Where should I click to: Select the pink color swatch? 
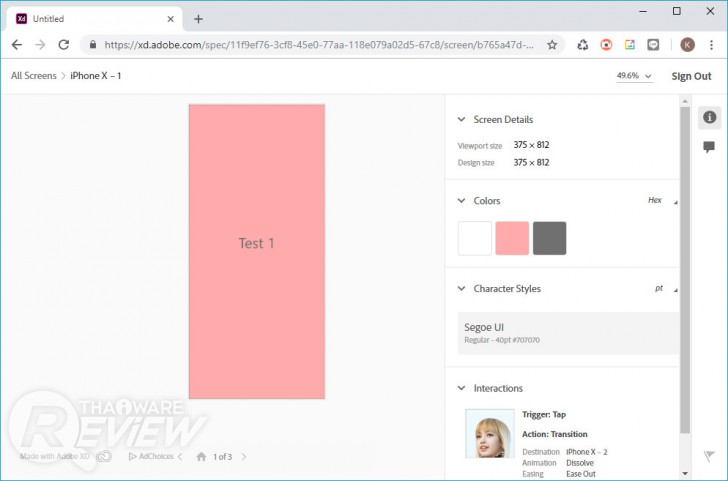[x=512, y=238]
